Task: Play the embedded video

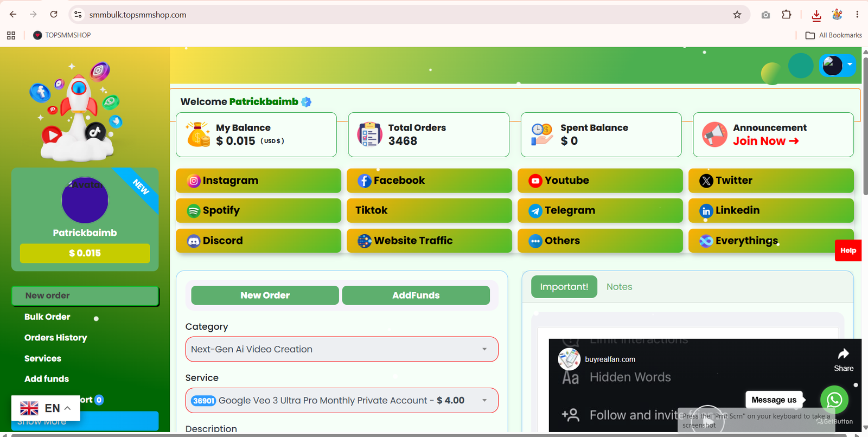Action: pyautogui.click(x=707, y=420)
